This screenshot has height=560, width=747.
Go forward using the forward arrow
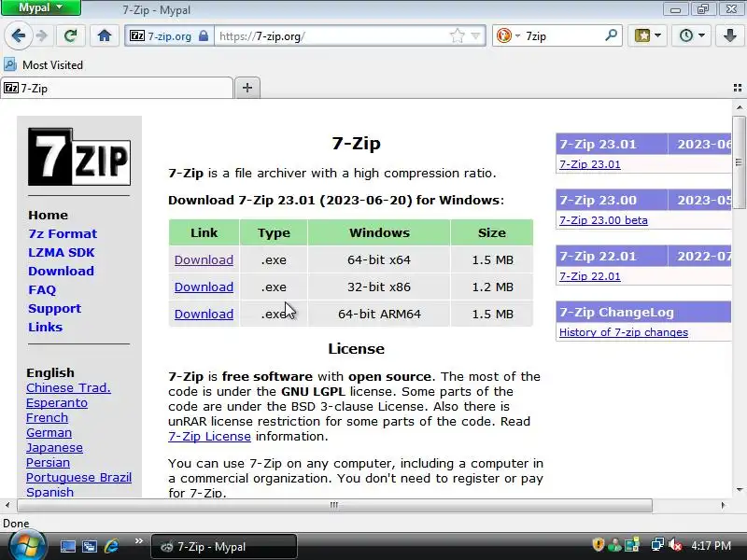pos(42,35)
